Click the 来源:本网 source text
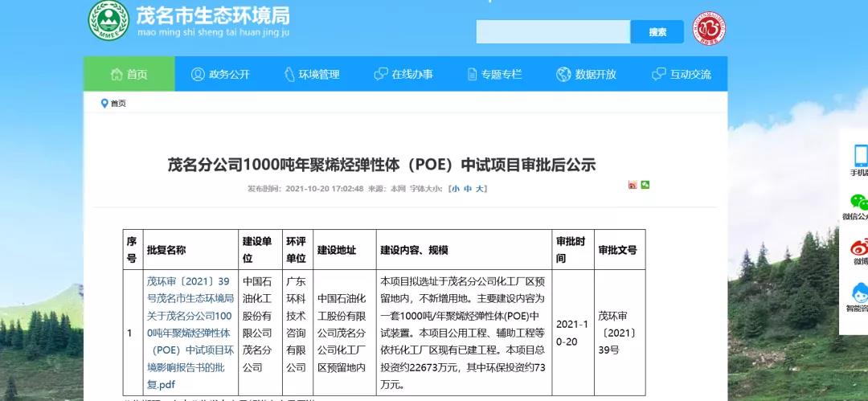 387,188
